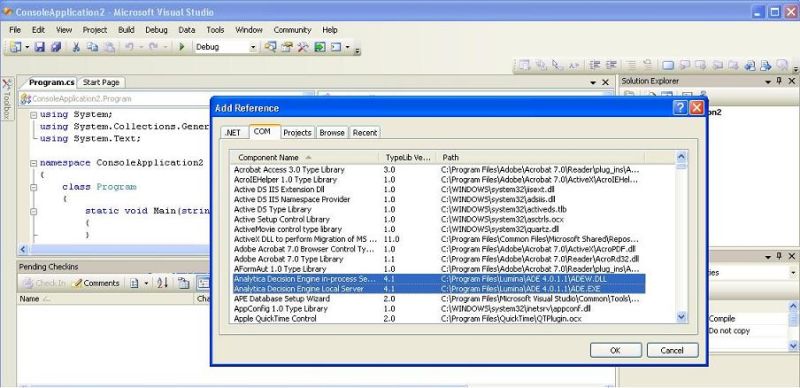800x388 pixels.
Task: Click the Increase Indent toolbar icon
Action: click(611, 65)
